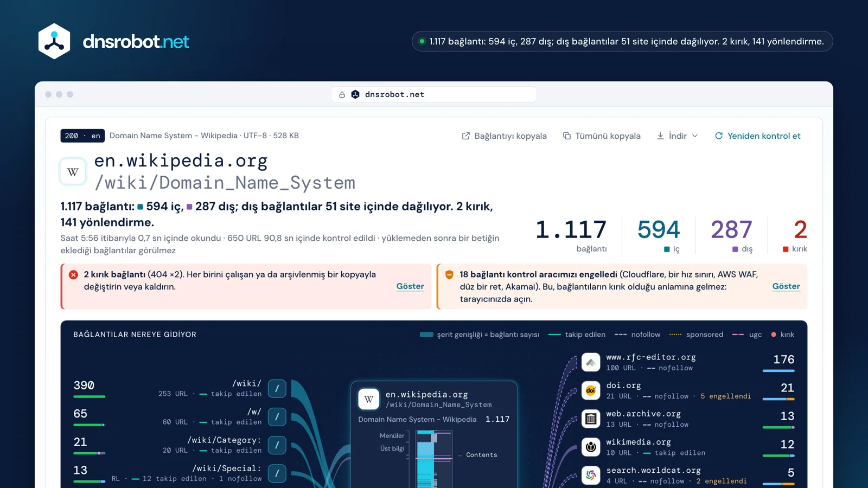Screen dimensions: 868x488
Task: Click the slash icon next to /w/ row
Action: pos(277,416)
